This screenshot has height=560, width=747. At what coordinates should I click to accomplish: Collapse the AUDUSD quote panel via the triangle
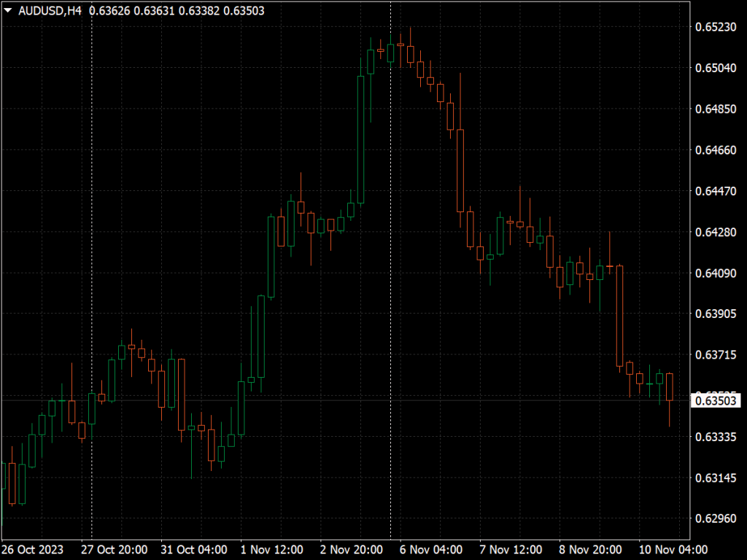pyautogui.click(x=7, y=11)
